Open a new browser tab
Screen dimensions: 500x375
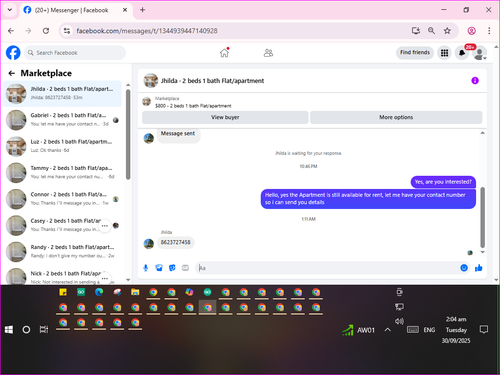(x=142, y=10)
